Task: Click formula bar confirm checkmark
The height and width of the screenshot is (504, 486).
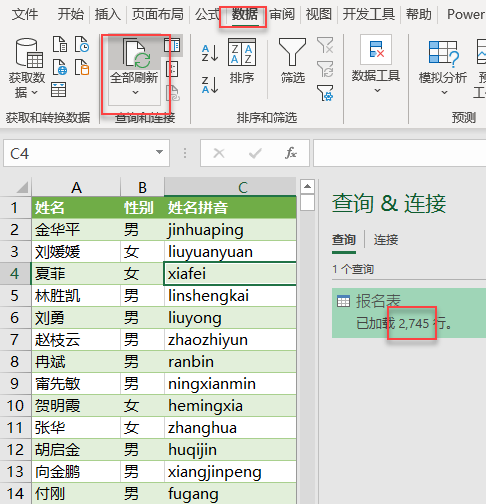Action: (x=255, y=153)
